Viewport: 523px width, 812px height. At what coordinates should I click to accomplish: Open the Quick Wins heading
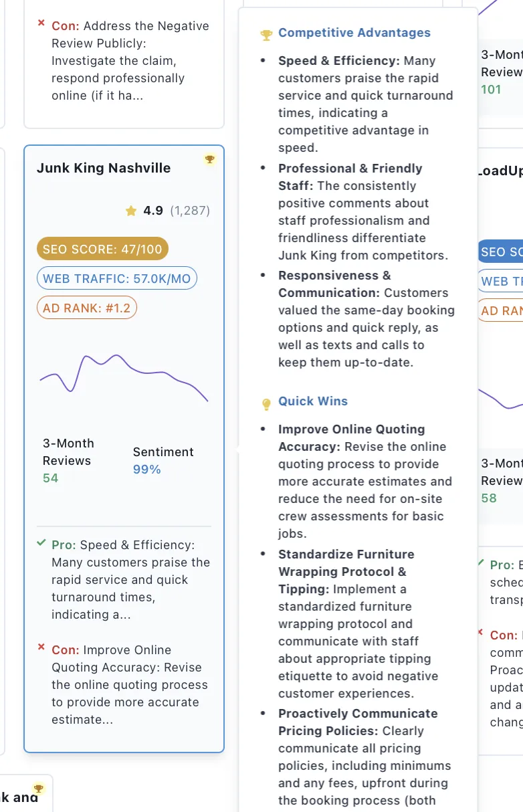coord(313,401)
